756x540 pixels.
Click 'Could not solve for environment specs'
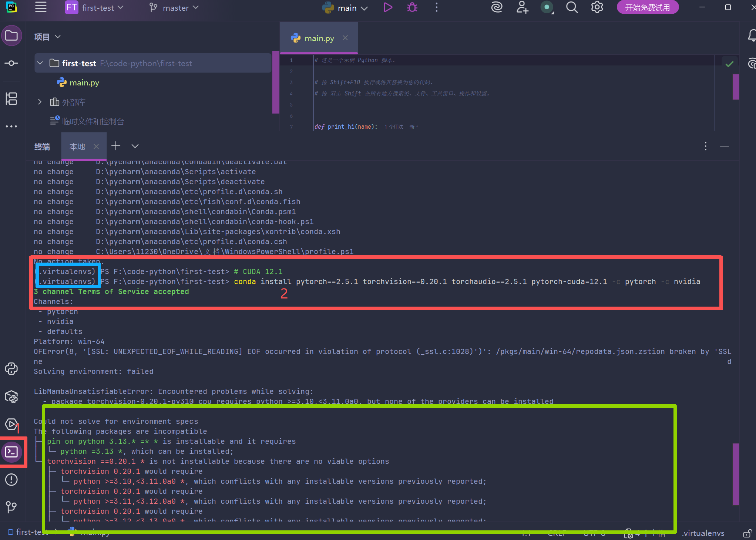[116, 422]
